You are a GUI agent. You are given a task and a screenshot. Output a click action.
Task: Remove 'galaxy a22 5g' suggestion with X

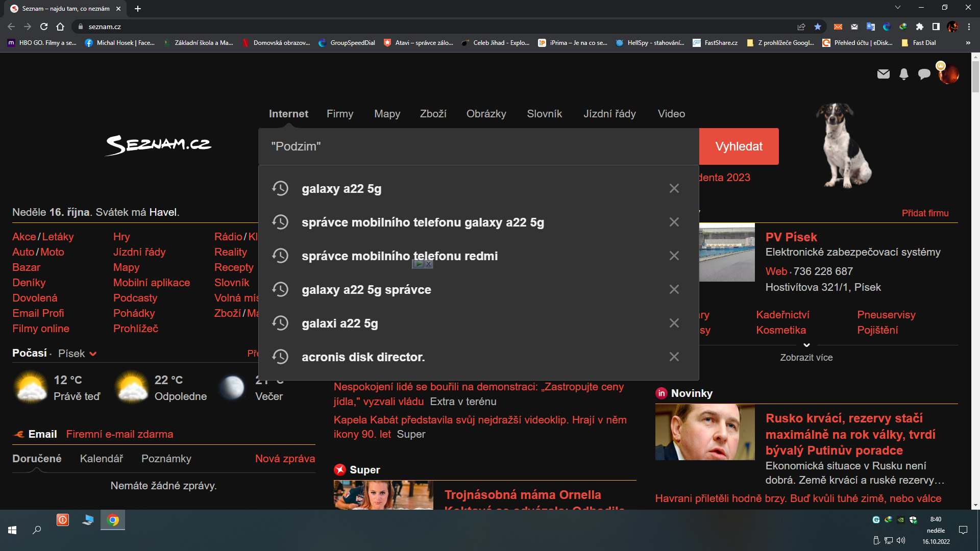click(674, 188)
